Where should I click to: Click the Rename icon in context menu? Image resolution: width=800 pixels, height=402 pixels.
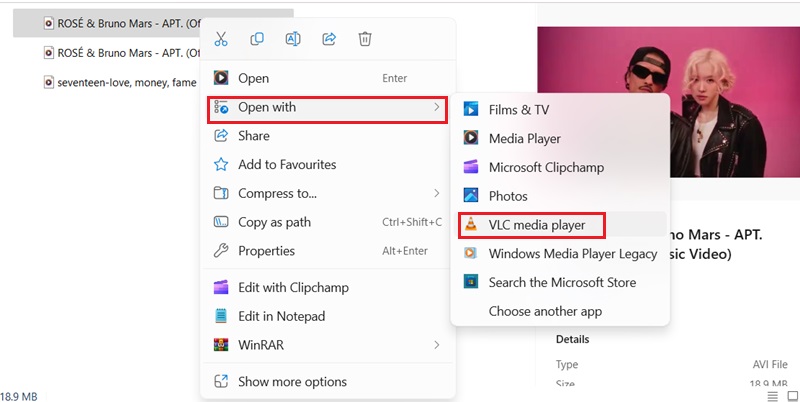[x=293, y=39]
